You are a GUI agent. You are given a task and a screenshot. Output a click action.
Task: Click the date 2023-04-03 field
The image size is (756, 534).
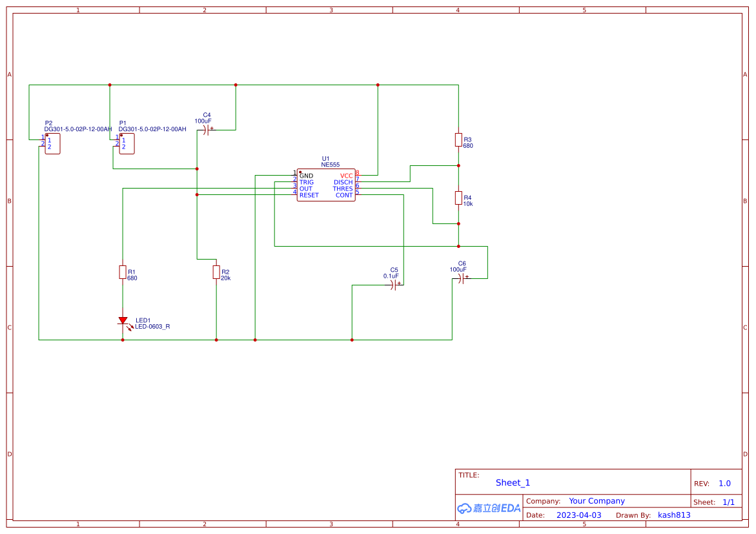[578, 515]
